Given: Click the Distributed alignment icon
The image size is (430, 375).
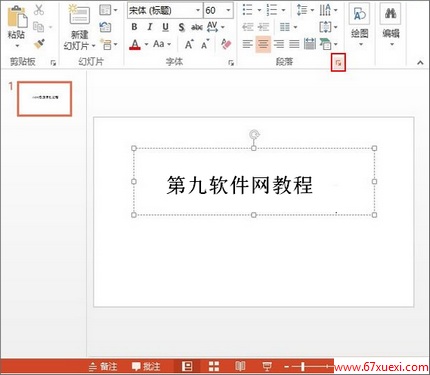Looking at the screenshot, I should coord(310,44).
